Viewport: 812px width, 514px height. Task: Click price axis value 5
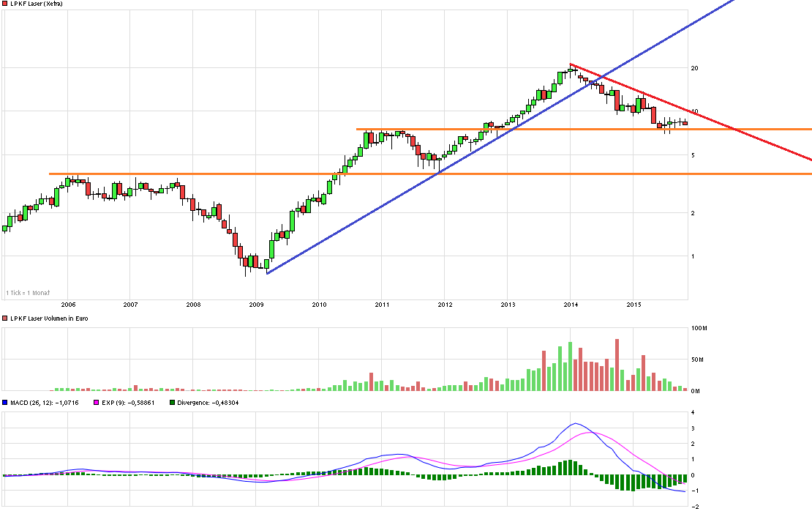[x=693, y=155]
